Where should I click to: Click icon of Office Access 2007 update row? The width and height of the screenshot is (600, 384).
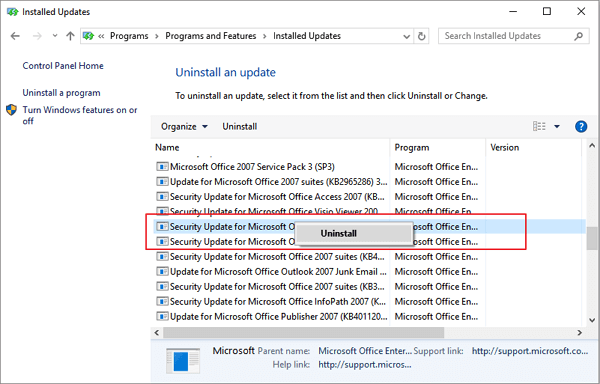tap(162, 197)
